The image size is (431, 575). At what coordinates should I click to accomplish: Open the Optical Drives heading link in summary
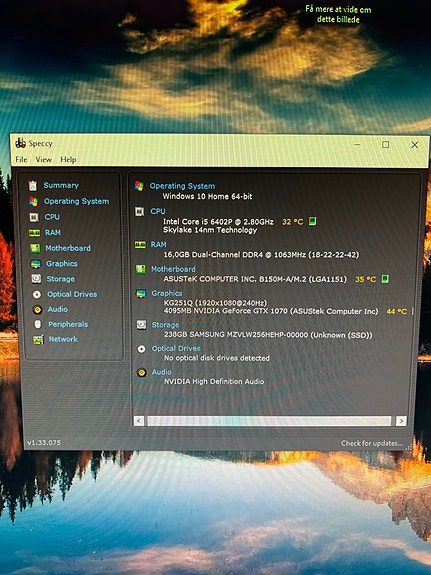tap(176, 348)
